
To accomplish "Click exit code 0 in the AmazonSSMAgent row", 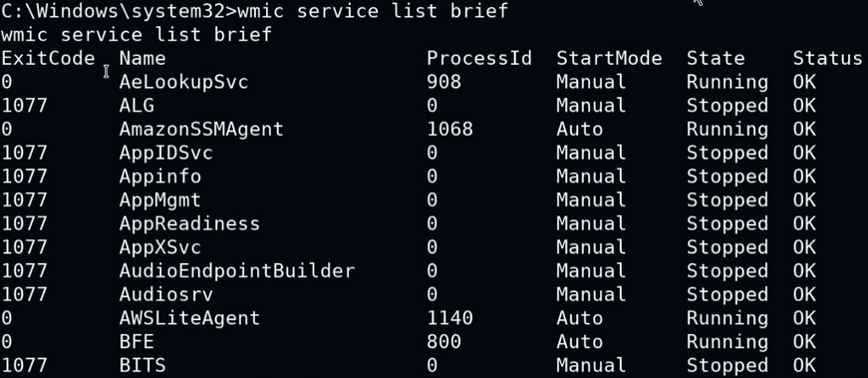I will click(x=6, y=129).
